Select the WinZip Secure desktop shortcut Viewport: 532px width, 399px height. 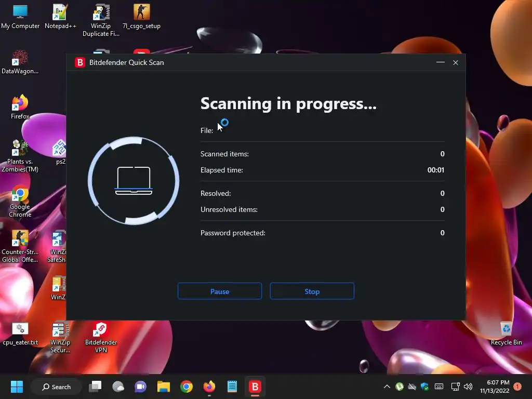click(x=60, y=337)
